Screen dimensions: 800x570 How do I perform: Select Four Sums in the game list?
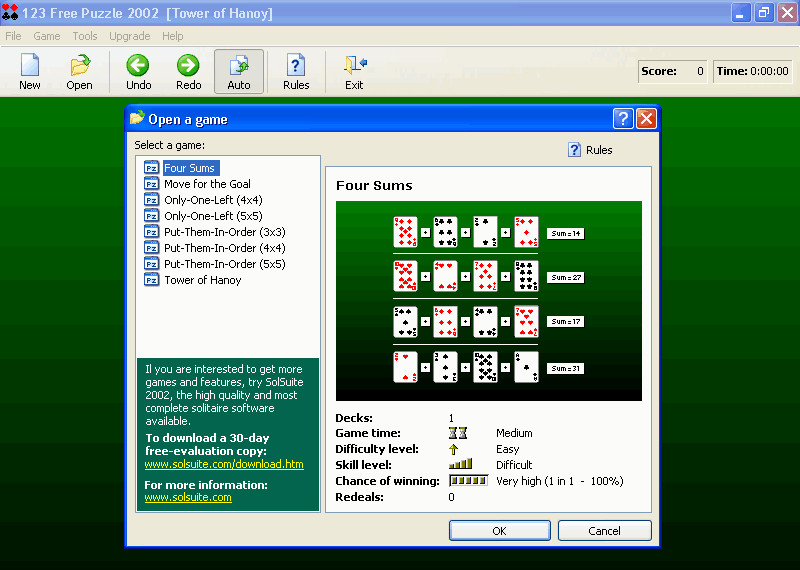pyautogui.click(x=189, y=168)
